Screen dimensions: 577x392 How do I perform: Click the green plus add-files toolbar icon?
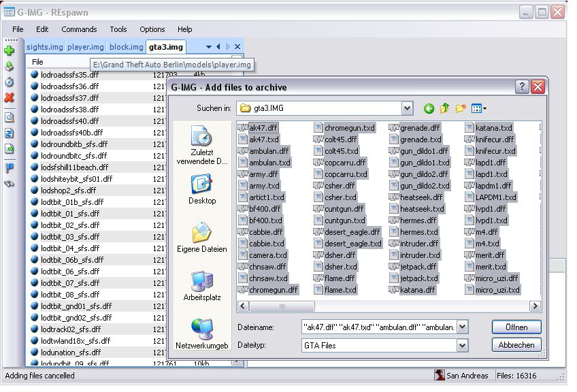pos(10,50)
